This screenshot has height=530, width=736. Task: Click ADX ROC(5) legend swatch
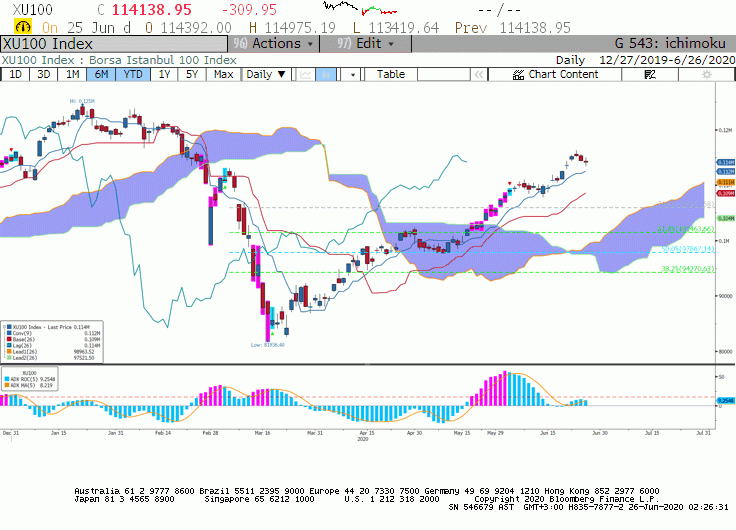coord(7,379)
